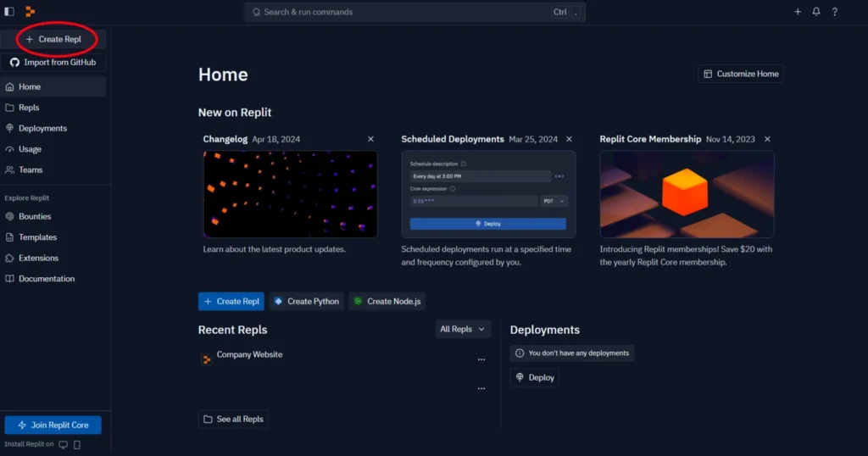Expand the All Repls dropdown
Image resolution: width=868 pixels, height=456 pixels.
pyautogui.click(x=462, y=329)
